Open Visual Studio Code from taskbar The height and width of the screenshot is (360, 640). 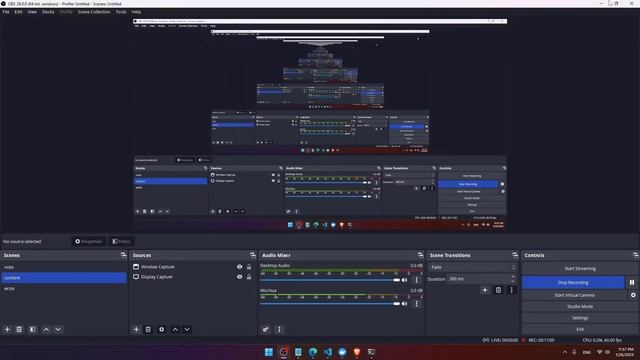tap(328, 352)
